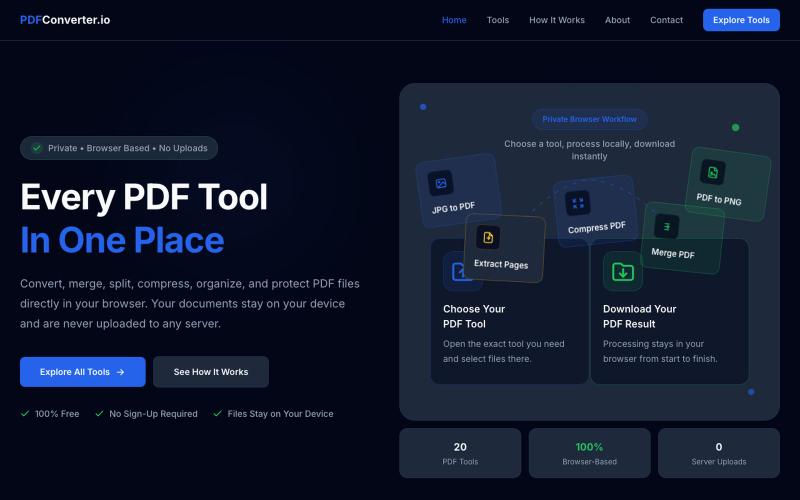The width and height of the screenshot is (800, 500).
Task: Click the Private Browser Workflow pill
Action: pos(589,119)
